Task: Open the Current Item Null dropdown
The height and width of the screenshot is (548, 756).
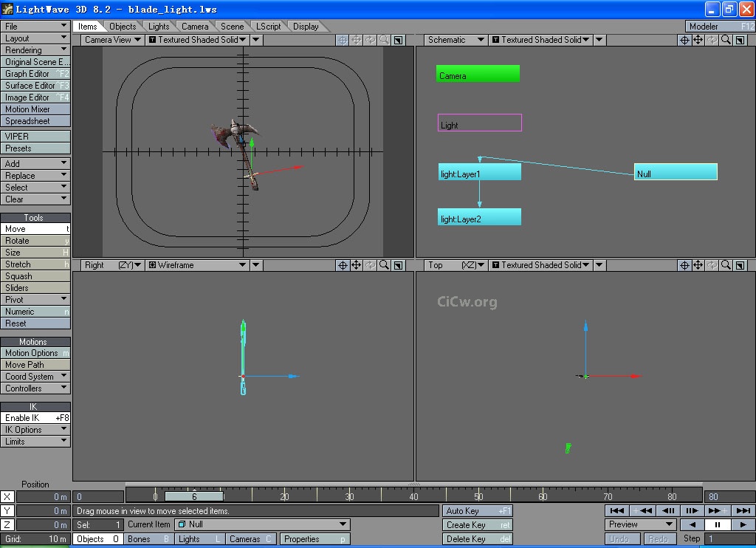Action: [x=262, y=524]
